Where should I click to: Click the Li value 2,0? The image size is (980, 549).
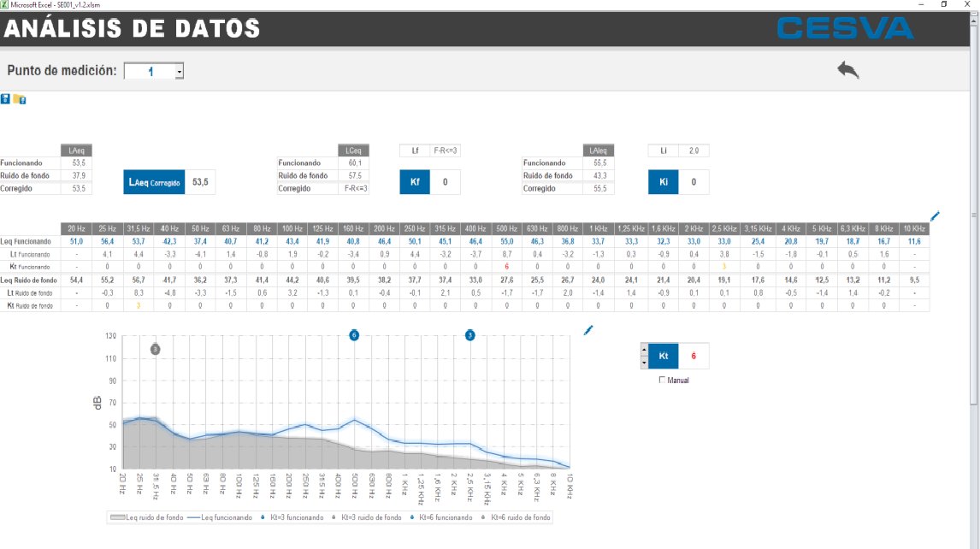click(694, 150)
